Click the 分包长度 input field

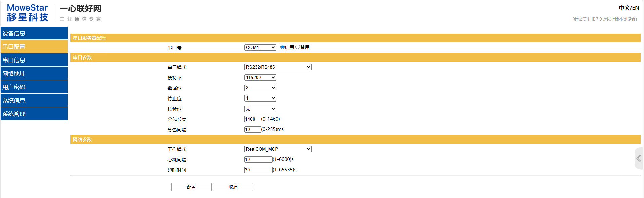point(252,119)
